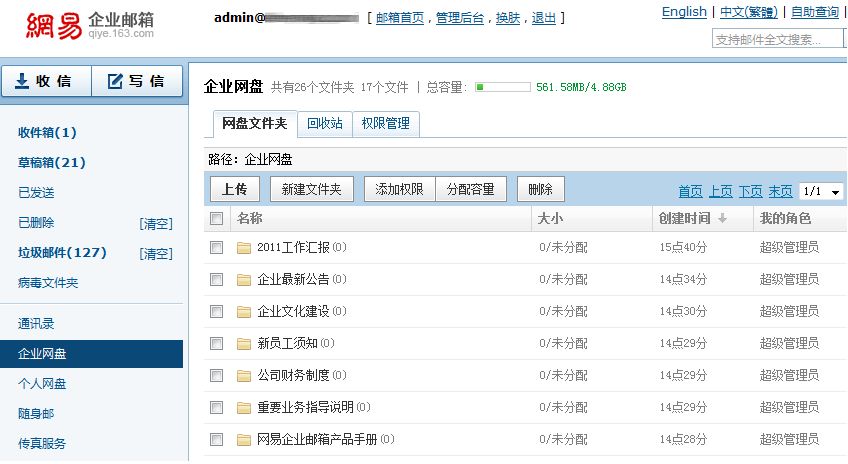The width and height of the screenshot is (848, 464).
Task: Open 管理后台 link
Action: tap(460, 18)
